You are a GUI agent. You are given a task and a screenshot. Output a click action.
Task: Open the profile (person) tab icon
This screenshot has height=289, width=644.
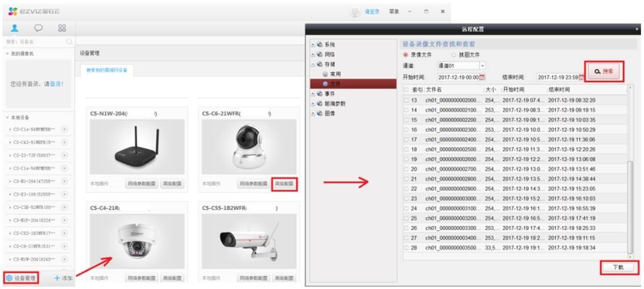(15, 28)
